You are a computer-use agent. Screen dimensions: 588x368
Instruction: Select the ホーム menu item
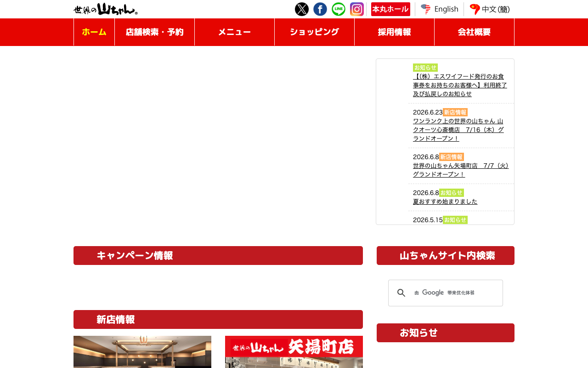[94, 32]
